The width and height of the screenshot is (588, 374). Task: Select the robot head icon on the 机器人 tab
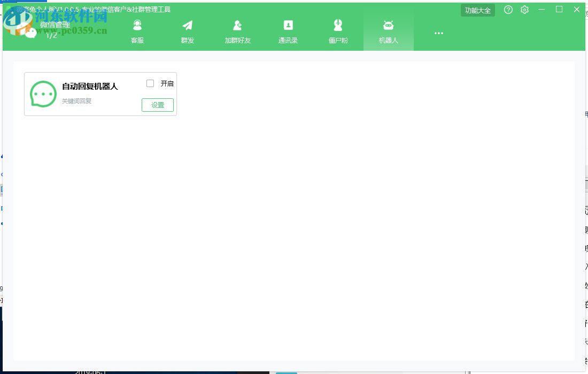388,25
